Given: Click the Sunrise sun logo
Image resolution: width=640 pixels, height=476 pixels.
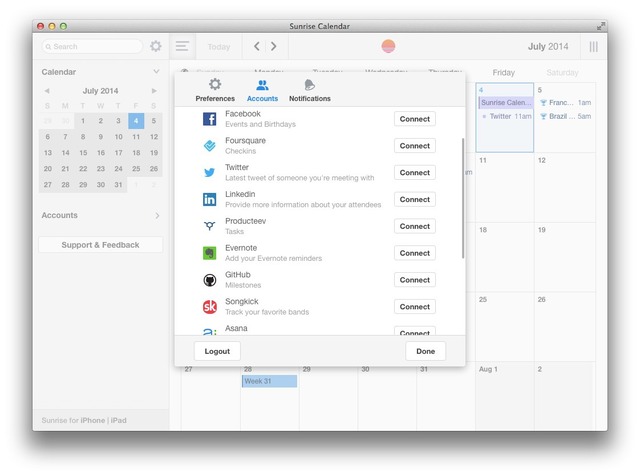Looking at the screenshot, I should (388, 46).
